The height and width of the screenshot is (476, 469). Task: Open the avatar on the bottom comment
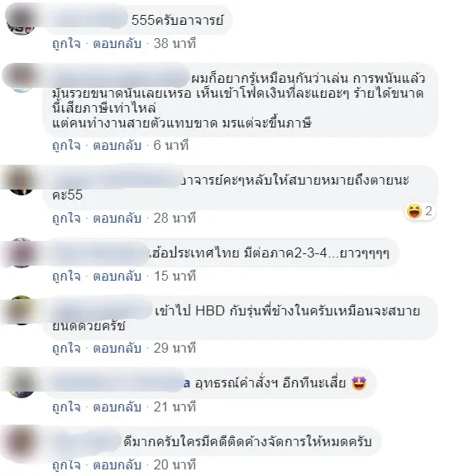pos(21,441)
